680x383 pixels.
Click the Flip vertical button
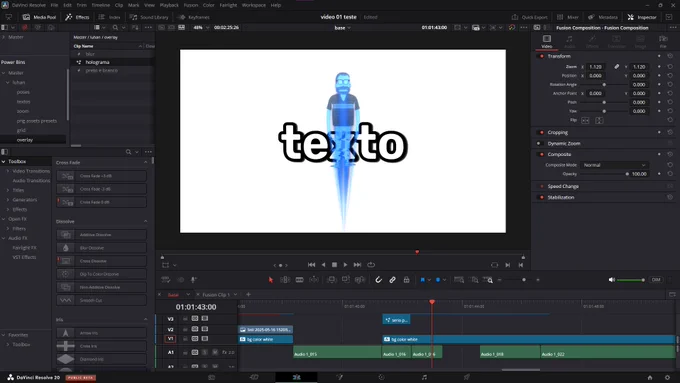(599, 120)
